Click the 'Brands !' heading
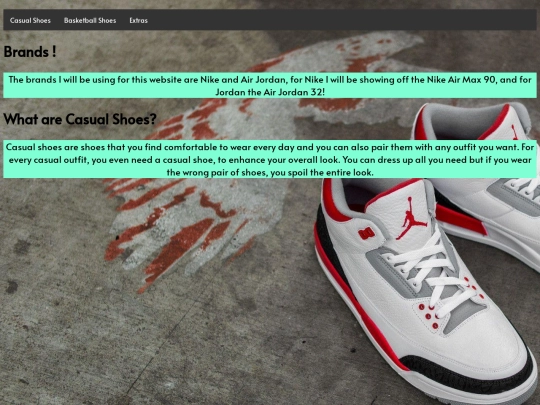This screenshot has height=405, width=540. point(30,52)
